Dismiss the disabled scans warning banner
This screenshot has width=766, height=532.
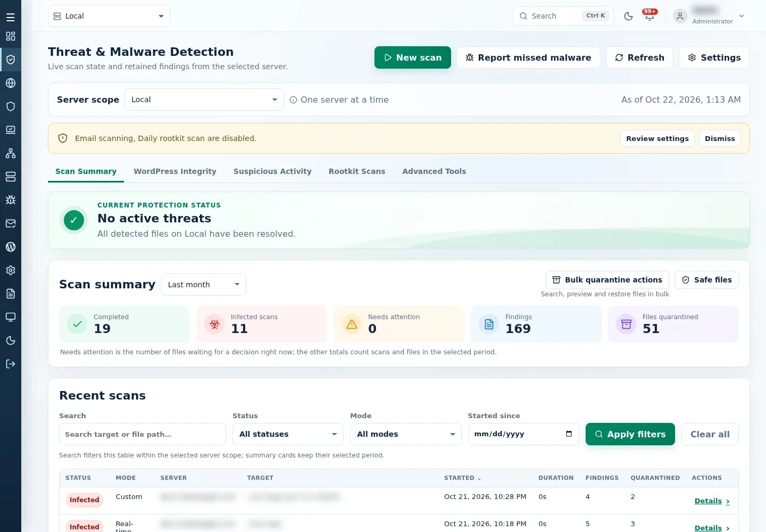720,138
